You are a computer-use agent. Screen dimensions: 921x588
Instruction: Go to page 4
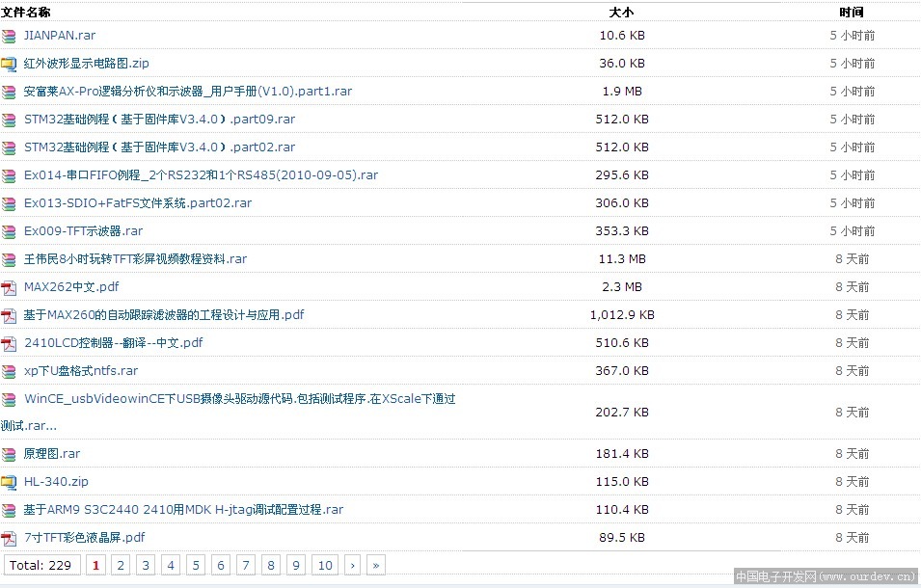pyautogui.click(x=171, y=565)
